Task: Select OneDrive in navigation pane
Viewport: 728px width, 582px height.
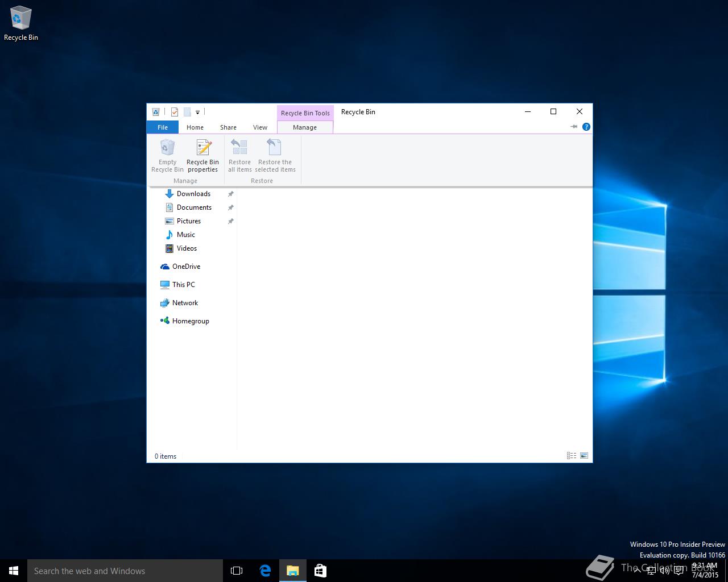Action: coord(186,267)
